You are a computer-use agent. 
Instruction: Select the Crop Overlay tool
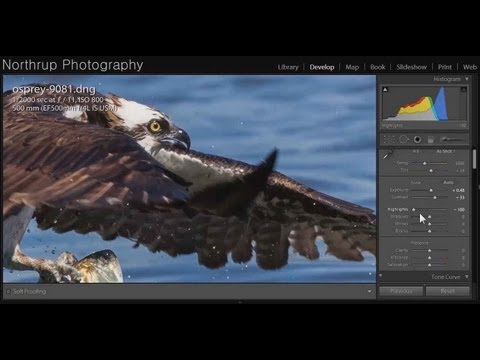389,139
